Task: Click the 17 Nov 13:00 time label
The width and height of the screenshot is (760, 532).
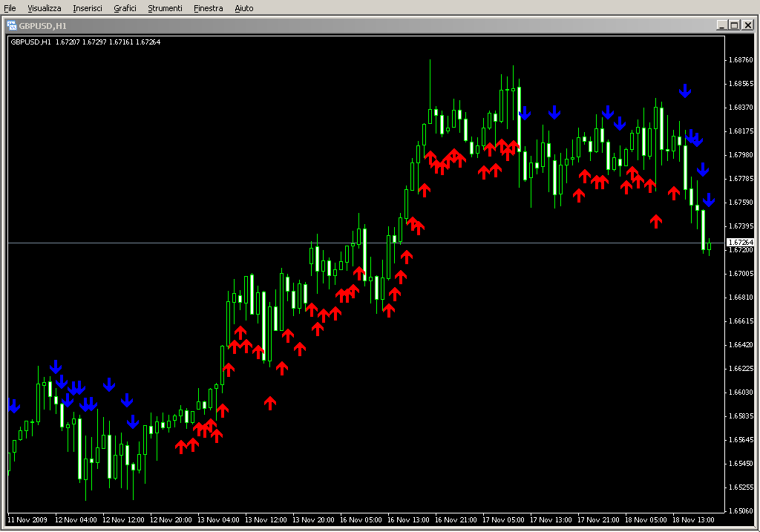Action: point(551,520)
